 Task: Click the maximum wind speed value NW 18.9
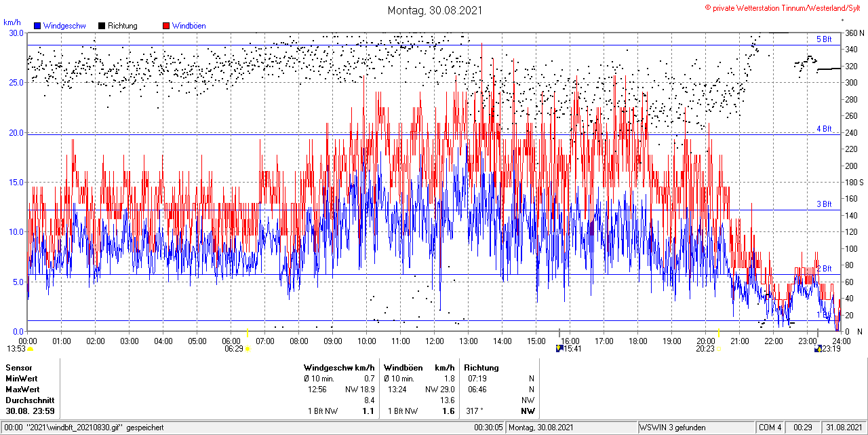point(359,390)
